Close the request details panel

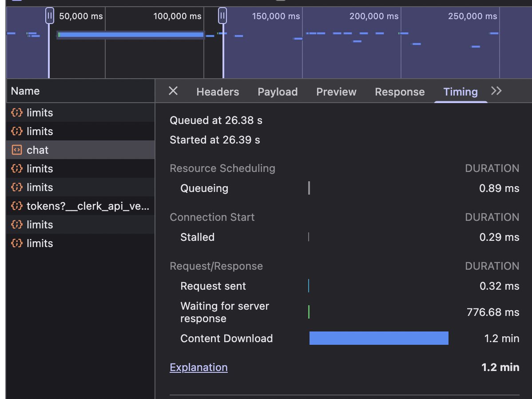[x=173, y=91]
